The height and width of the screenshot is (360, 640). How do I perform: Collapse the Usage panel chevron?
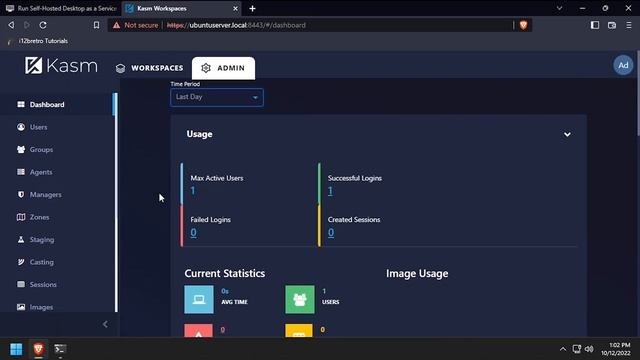[567, 134]
